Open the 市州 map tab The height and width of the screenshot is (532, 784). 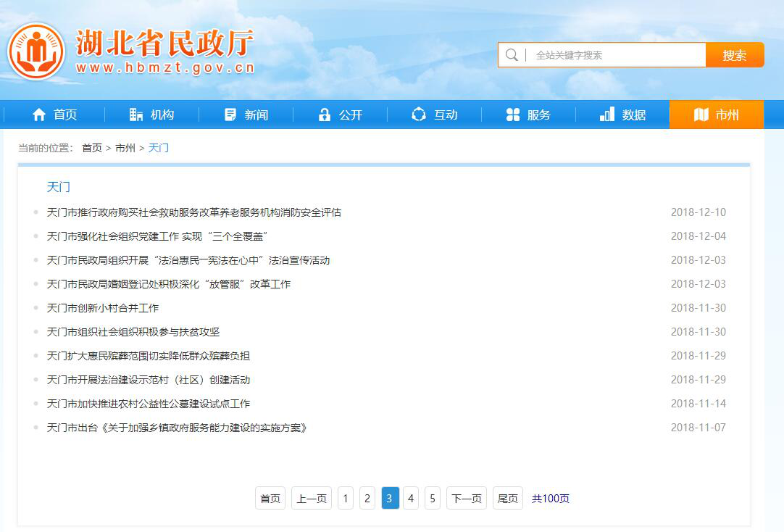[x=716, y=115]
